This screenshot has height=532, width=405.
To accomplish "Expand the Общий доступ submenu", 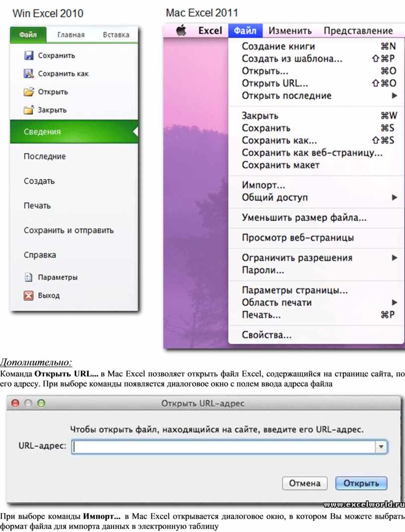I will coord(394,197).
